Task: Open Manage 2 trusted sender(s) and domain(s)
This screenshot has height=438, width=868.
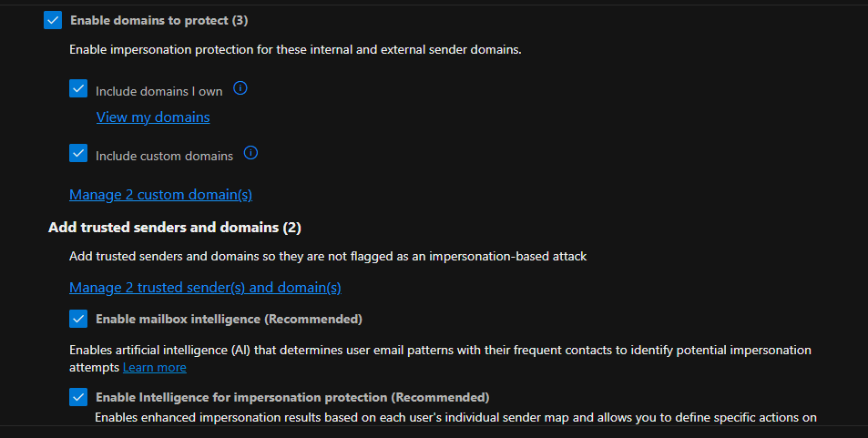Action: click(x=205, y=288)
